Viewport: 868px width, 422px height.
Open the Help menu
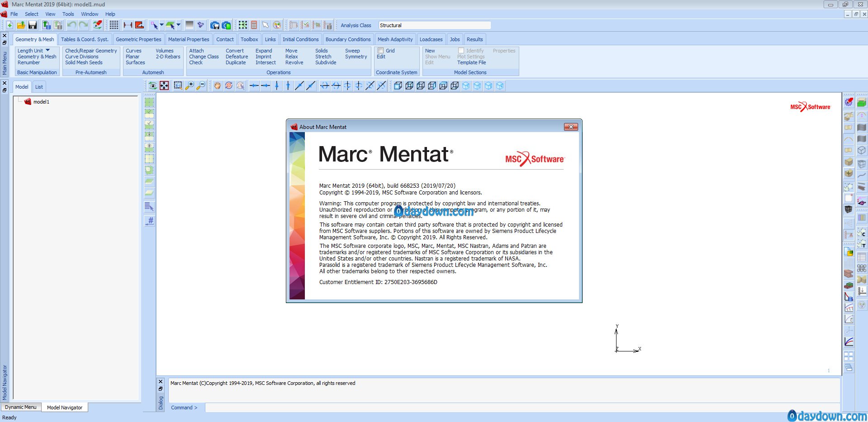(110, 14)
